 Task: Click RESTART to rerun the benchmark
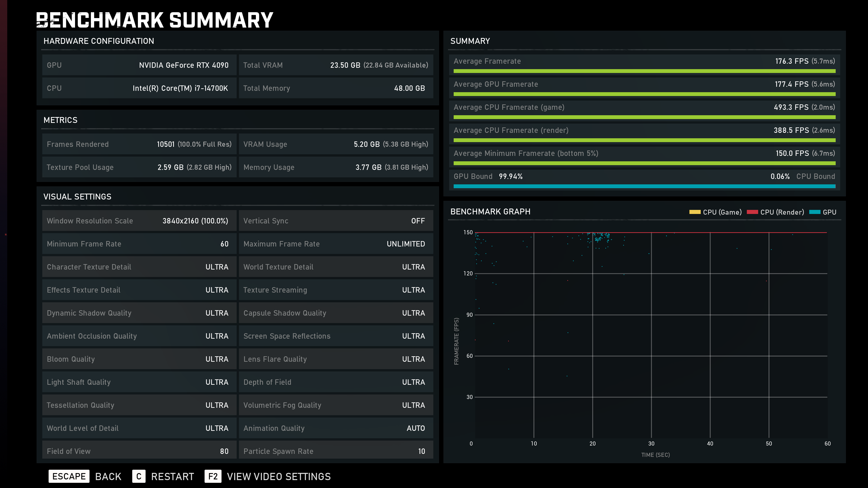172,476
